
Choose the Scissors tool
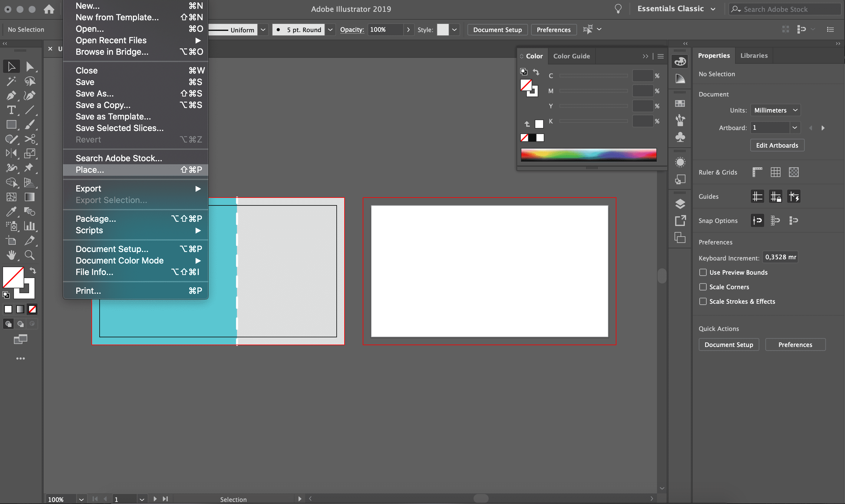point(30,139)
